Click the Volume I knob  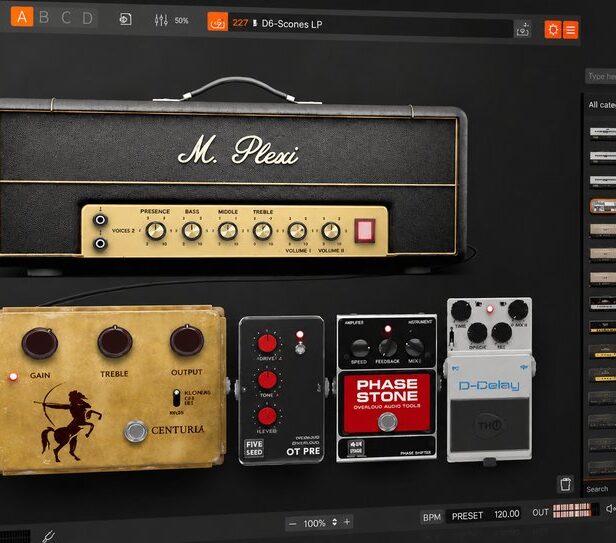tap(297, 231)
